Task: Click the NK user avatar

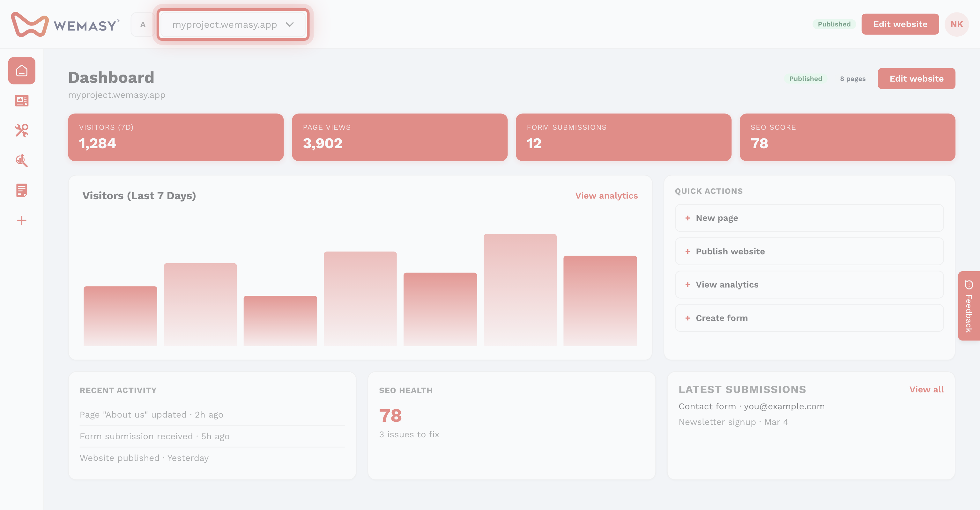Action: [956, 24]
